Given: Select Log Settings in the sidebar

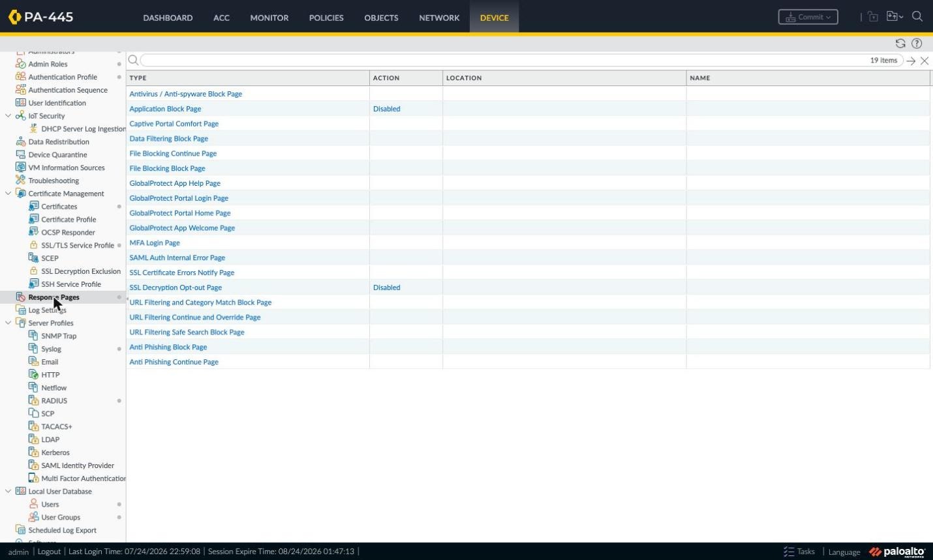Looking at the screenshot, I should 47,310.
